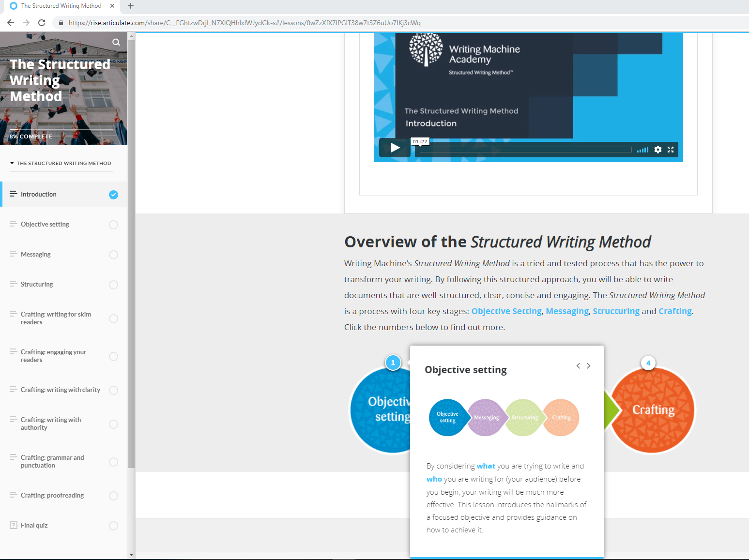Image resolution: width=749 pixels, height=560 pixels.
Task: Click Crafting: proofreading progress circle
Action: 113,496
